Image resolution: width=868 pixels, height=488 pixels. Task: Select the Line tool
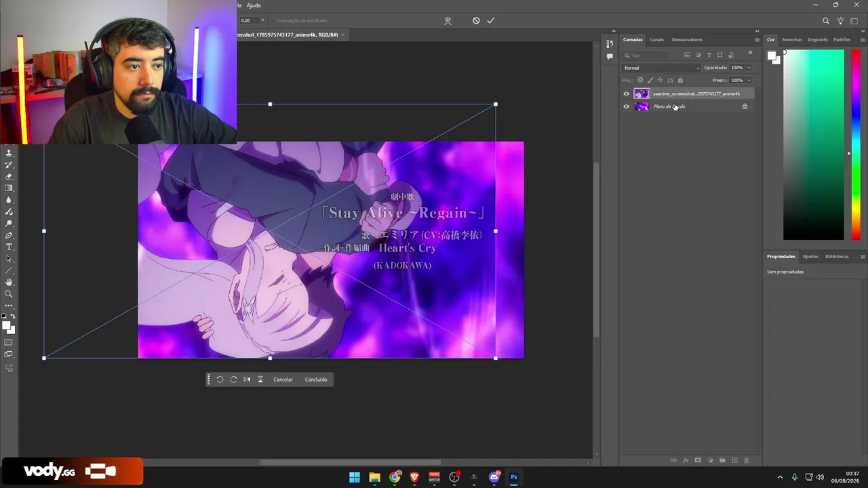9,270
